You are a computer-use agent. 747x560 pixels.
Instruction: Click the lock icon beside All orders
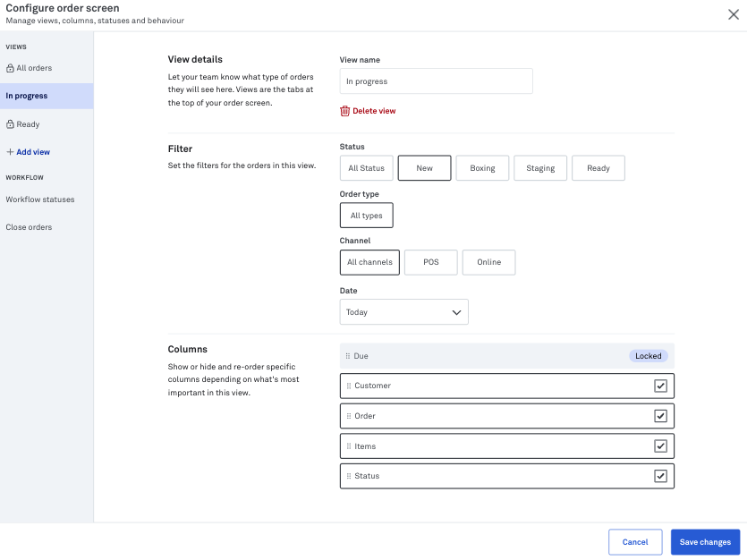tap(10, 68)
